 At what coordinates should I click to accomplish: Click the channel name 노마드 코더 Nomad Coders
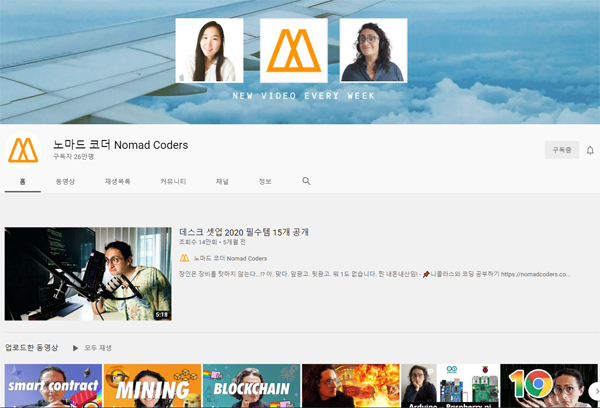coord(121,145)
